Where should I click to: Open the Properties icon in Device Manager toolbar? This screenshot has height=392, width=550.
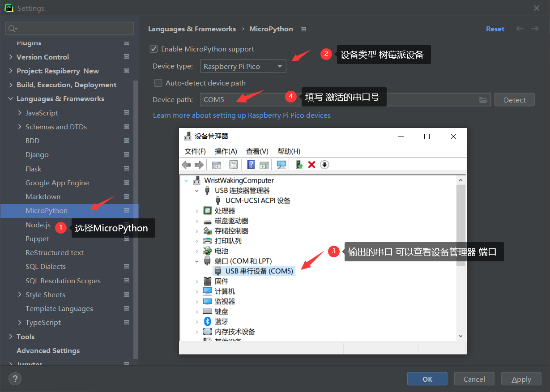(234, 165)
